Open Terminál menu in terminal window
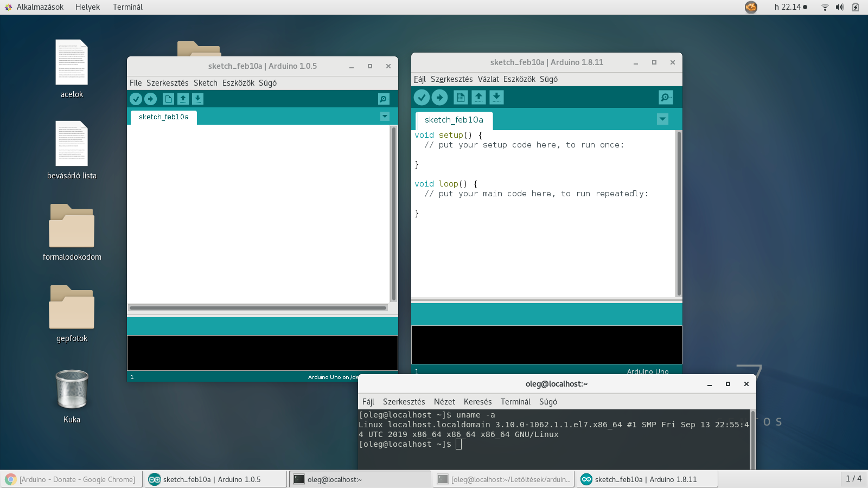This screenshot has width=868, height=488. click(x=515, y=402)
